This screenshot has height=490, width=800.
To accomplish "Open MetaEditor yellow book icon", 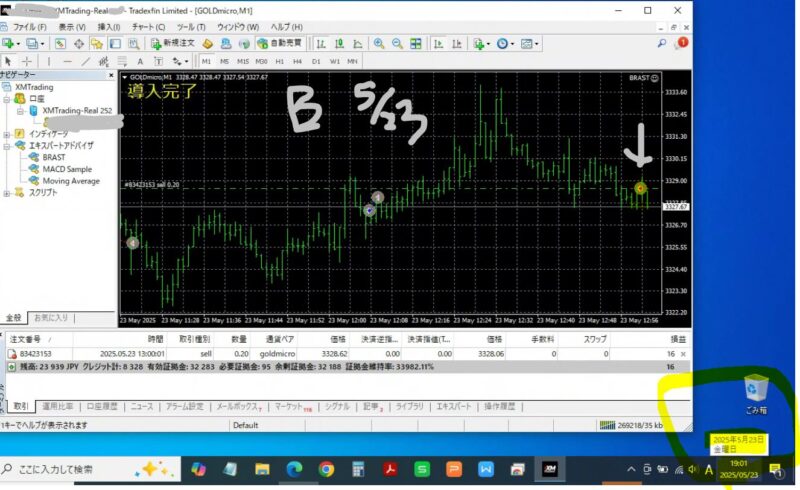I will [207, 44].
